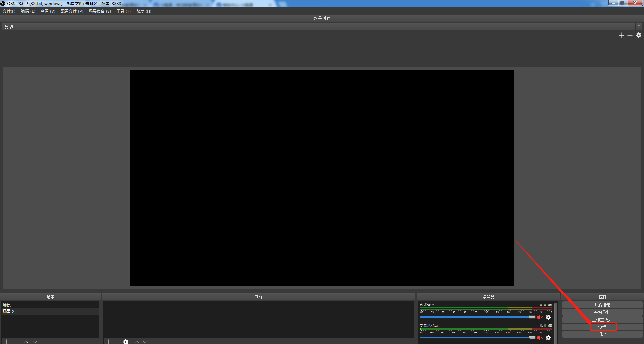Screen dimensions: 644x344
Task: Click 开始录制 to start recording
Action: 602,312
